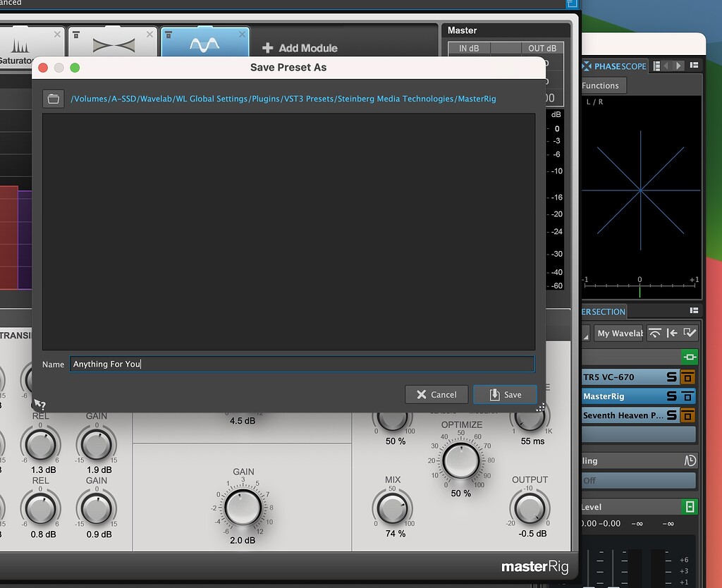The width and height of the screenshot is (722, 588).
Task: Click the Save button
Action: [x=505, y=394]
